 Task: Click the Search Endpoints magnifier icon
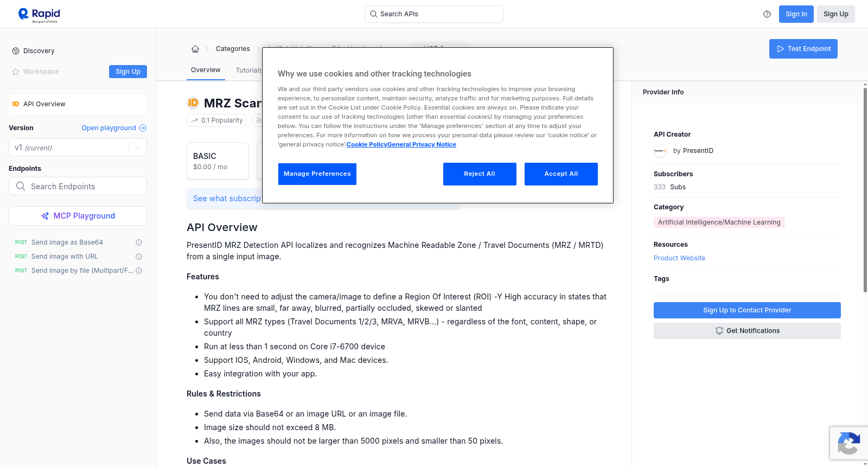click(21, 186)
